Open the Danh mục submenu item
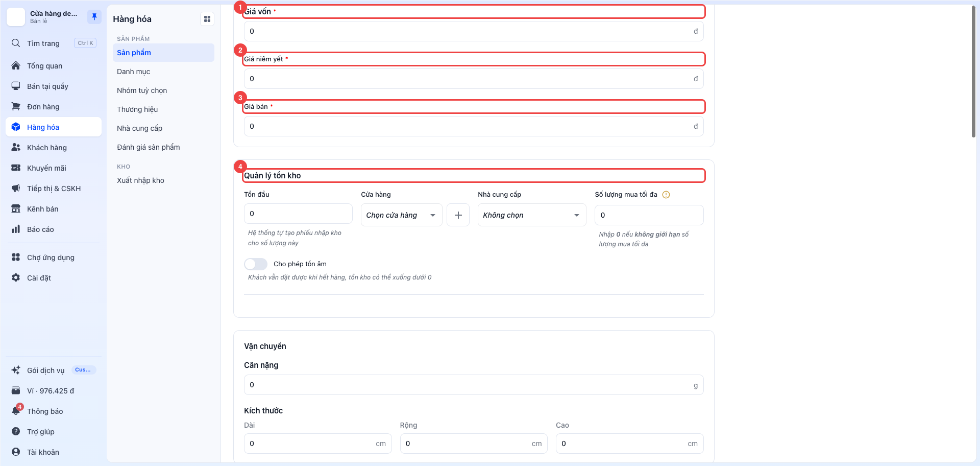The image size is (980, 466). pos(163,72)
